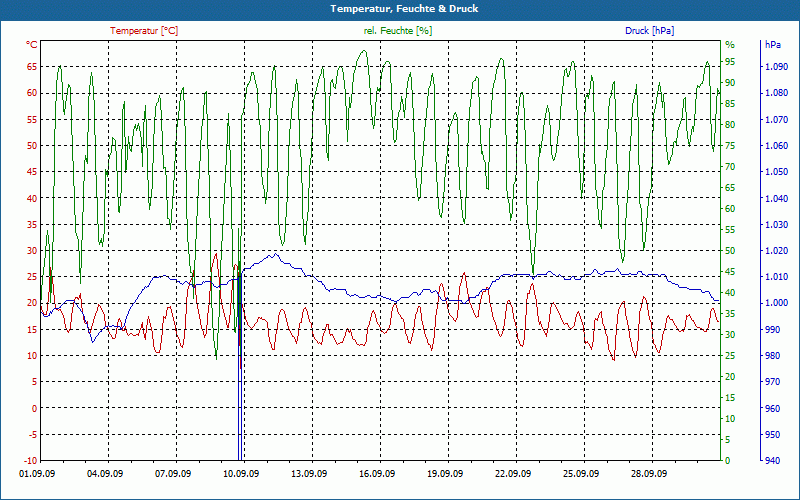Select the green 'rel. Feuchte [%]' legend label
The image size is (800, 500).
coord(397,31)
